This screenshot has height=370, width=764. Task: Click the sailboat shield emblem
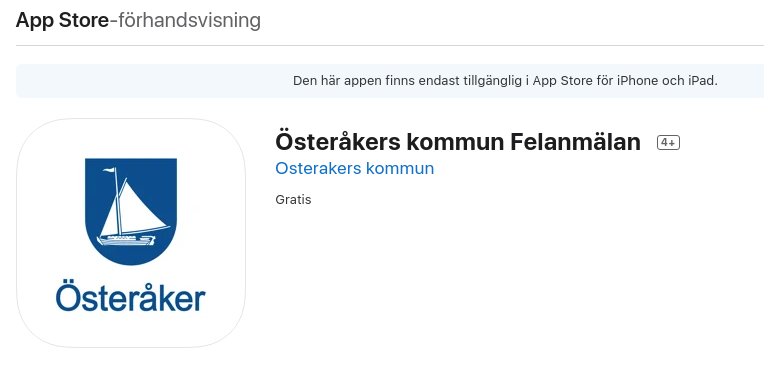tap(131, 212)
